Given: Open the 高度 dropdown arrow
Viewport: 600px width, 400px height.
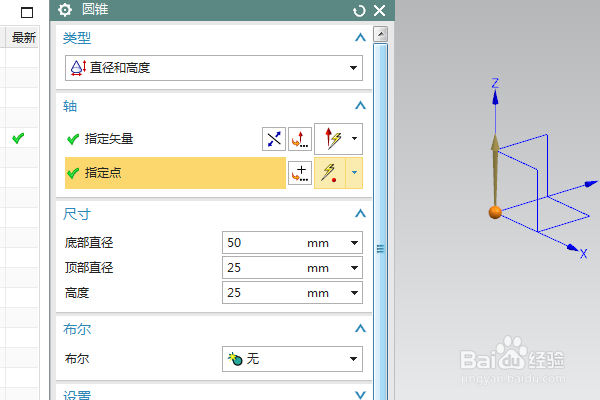Looking at the screenshot, I should (354, 293).
